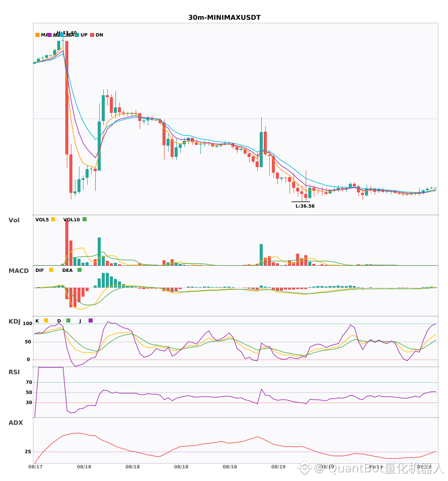
Task: Click the L:36.56 low price label
Action: point(305,206)
